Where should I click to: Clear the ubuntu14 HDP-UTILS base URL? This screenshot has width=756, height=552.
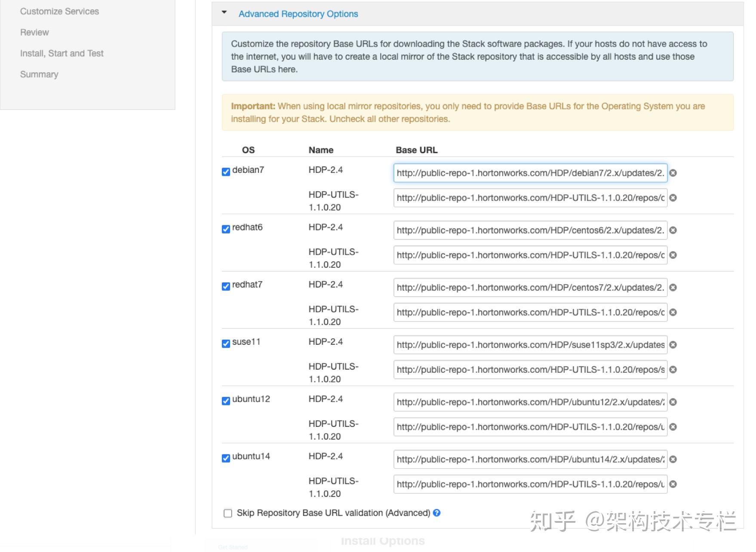(x=673, y=484)
